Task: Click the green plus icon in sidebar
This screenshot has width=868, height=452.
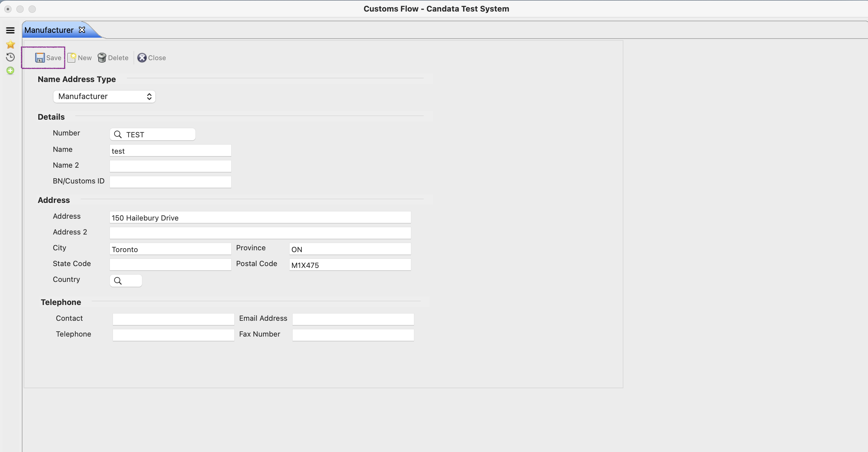Action: pyautogui.click(x=10, y=70)
